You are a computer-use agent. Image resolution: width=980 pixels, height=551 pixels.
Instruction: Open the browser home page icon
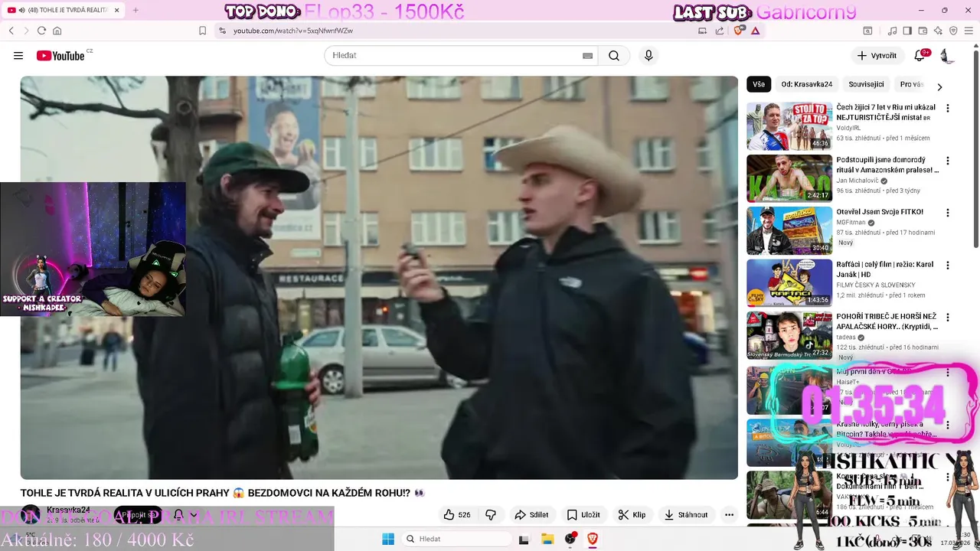[57, 31]
